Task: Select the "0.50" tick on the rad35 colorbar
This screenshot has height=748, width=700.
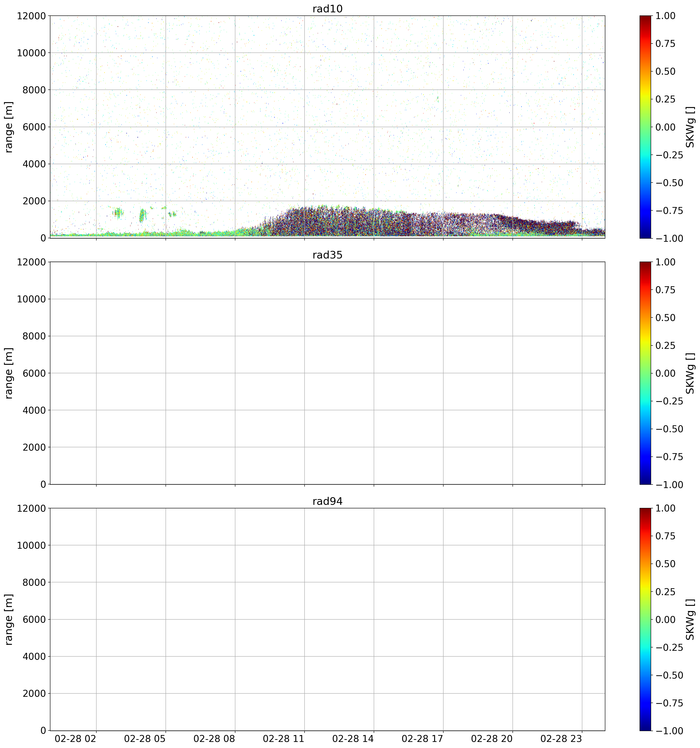Action: [665, 318]
